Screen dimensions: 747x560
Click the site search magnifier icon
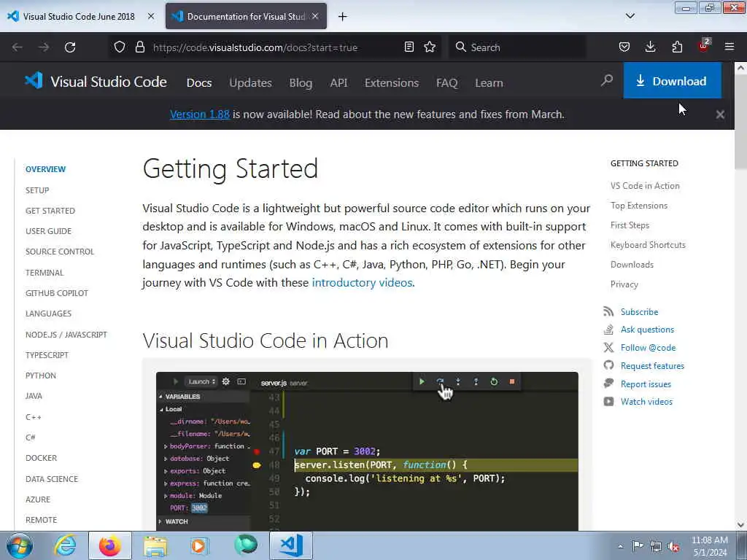(606, 80)
